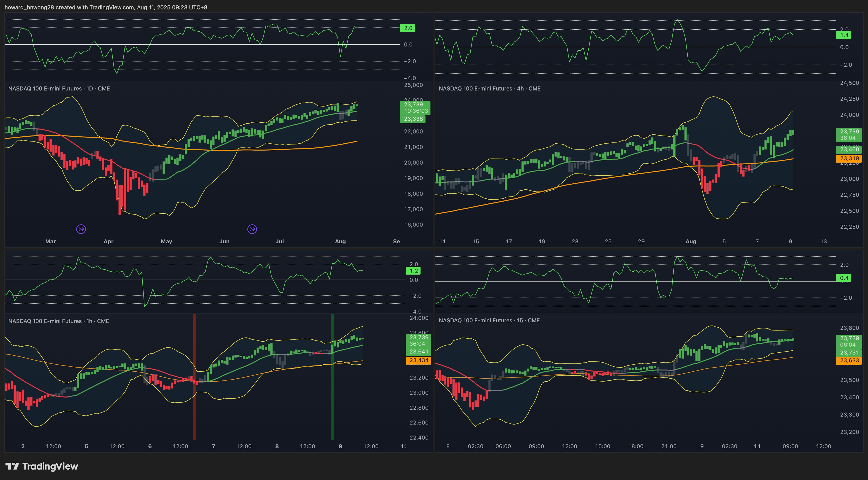The image size is (868, 480).
Task: Click the purple contract rollover icon near March
Action: click(81, 229)
